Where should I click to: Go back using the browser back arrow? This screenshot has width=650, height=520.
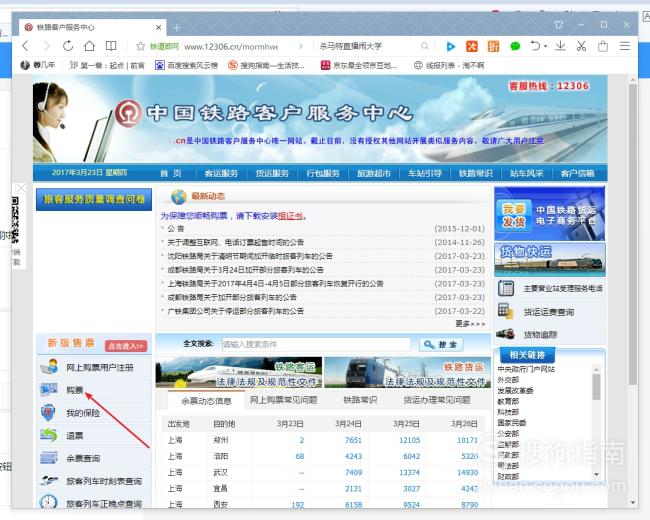pos(26,46)
